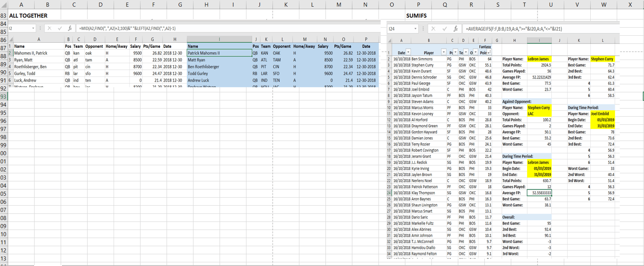This screenshot has height=266, width=644.
Task: Select row header 93
Action: click(4, 96)
